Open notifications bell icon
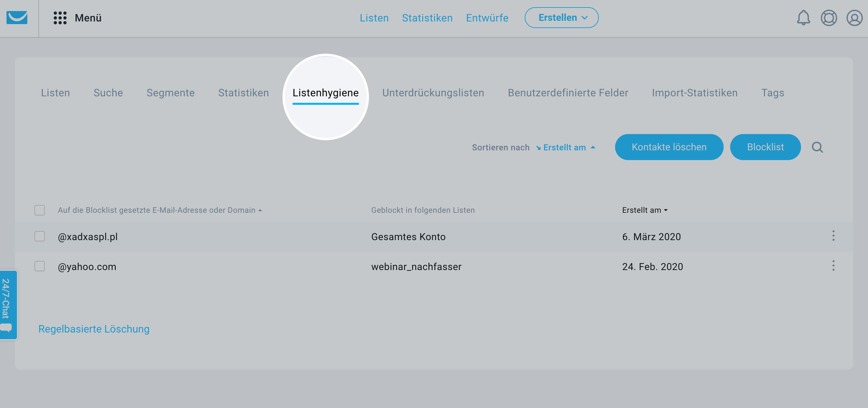This screenshot has width=868, height=408. pos(803,18)
